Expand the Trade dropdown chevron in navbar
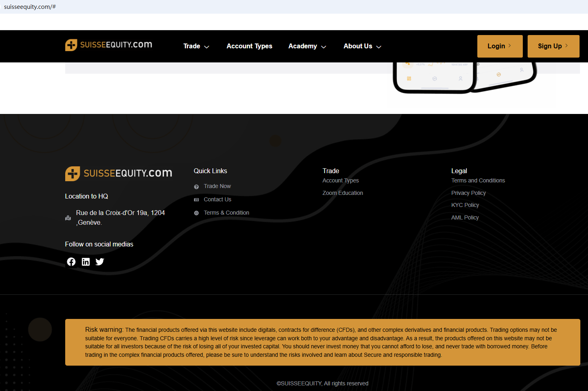The width and height of the screenshot is (588, 391). (207, 47)
